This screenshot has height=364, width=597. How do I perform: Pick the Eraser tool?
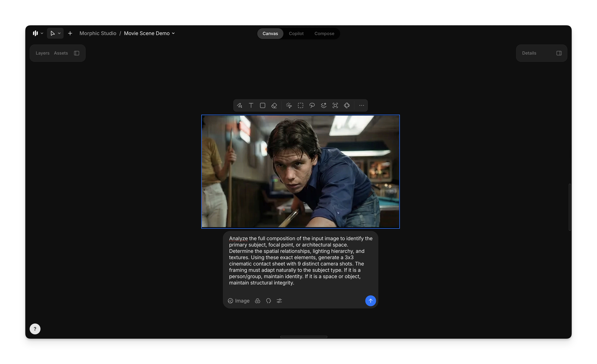pyautogui.click(x=274, y=105)
